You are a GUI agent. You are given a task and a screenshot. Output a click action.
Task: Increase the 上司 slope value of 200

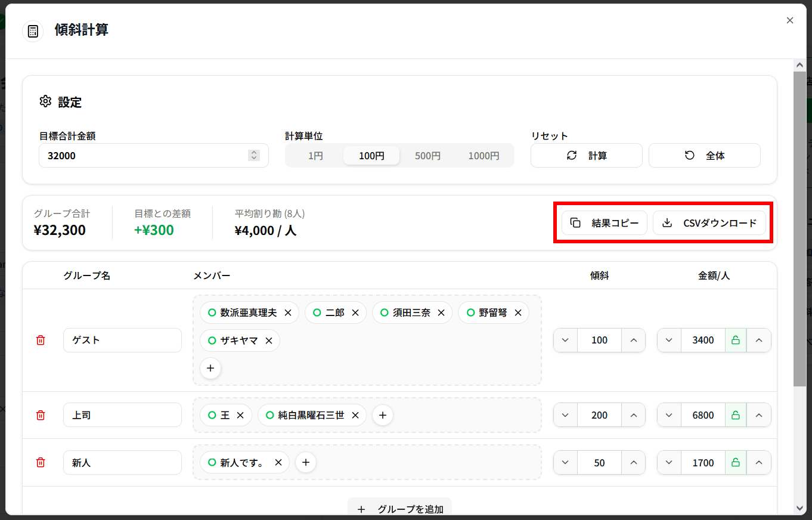(x=633, y=415)
